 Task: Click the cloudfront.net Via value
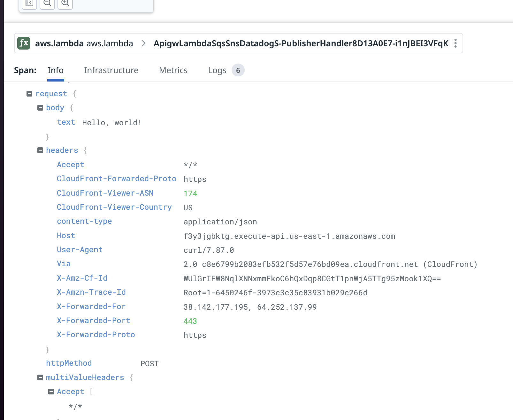[330, 264]
